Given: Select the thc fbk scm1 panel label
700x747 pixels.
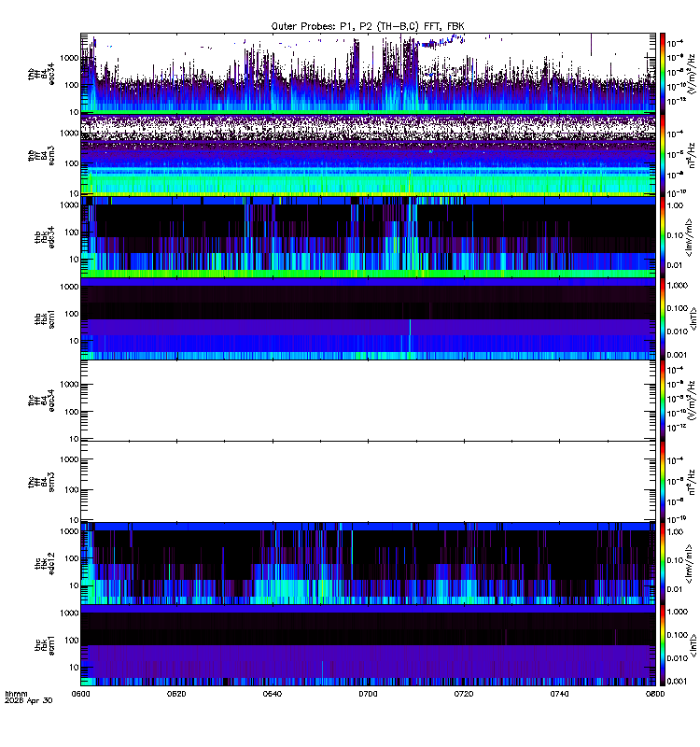Looking at the screenshot, I should (44, 645).
